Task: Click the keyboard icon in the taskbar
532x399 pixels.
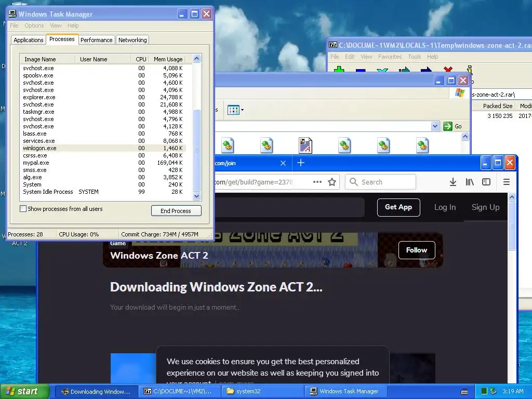Action: tap(464, 392)
